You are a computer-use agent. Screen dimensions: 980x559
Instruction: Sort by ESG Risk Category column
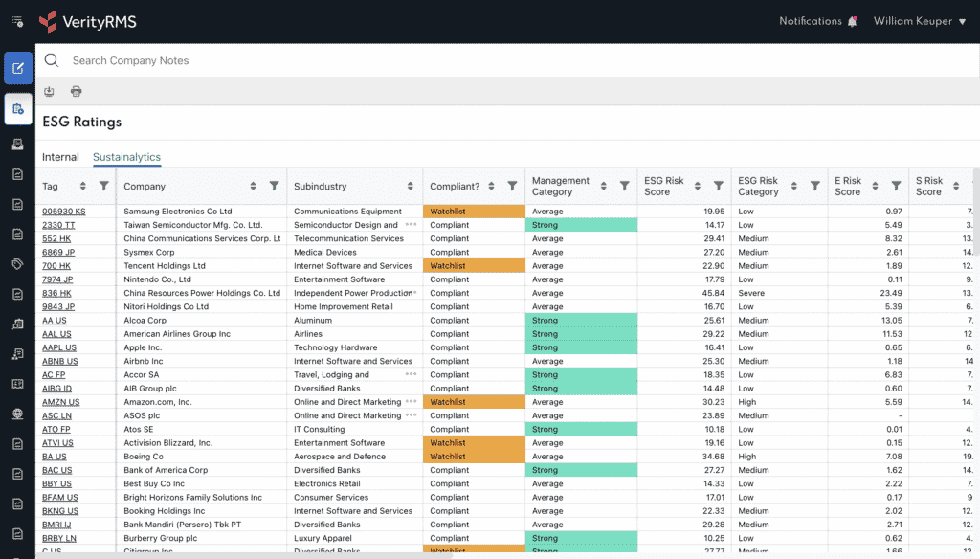coord(793,186)
